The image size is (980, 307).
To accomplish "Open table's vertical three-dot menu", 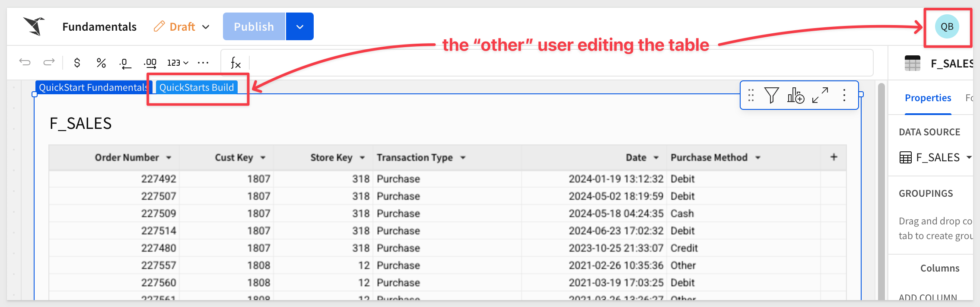I will (x=844, y=95).
